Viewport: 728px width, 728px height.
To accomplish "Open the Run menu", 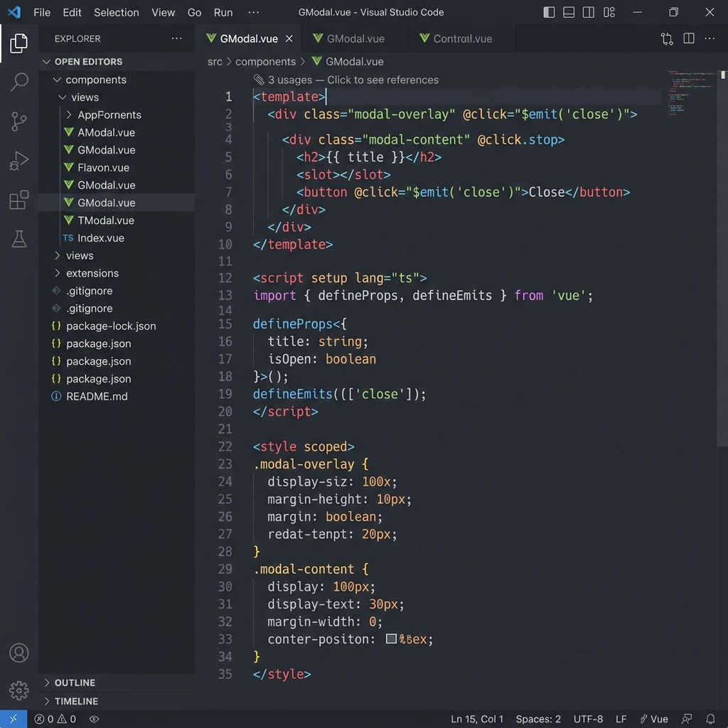I will coord(223,13).
